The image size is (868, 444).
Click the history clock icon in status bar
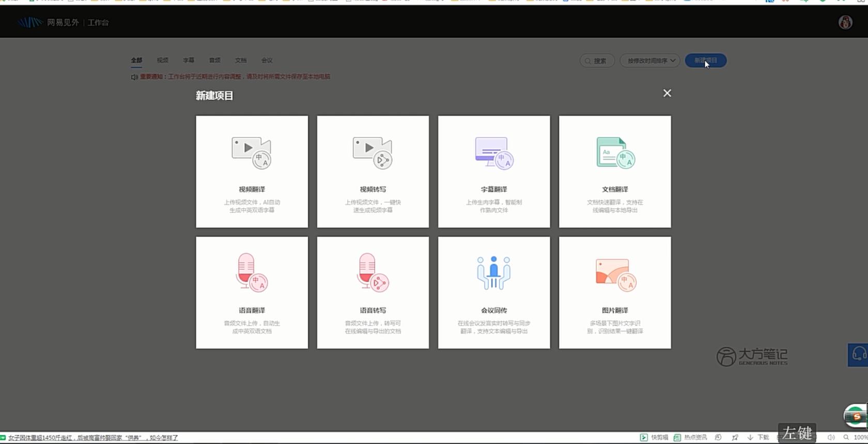[718, 437]
